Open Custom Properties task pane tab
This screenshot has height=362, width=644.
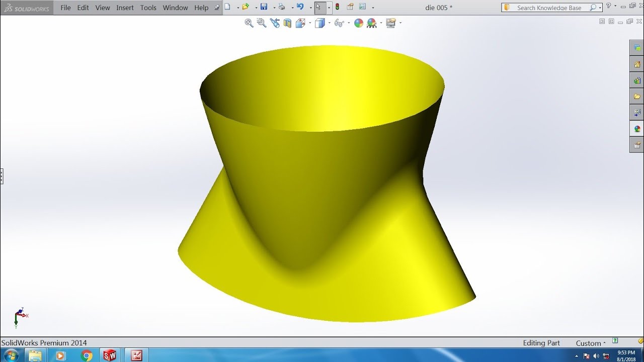(x=637, y=144)
